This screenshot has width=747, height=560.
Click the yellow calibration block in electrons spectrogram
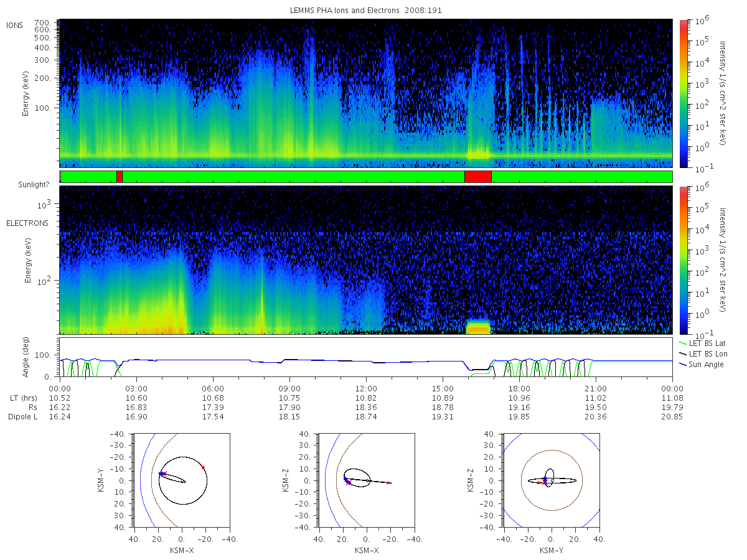click(x=478, y=327)
